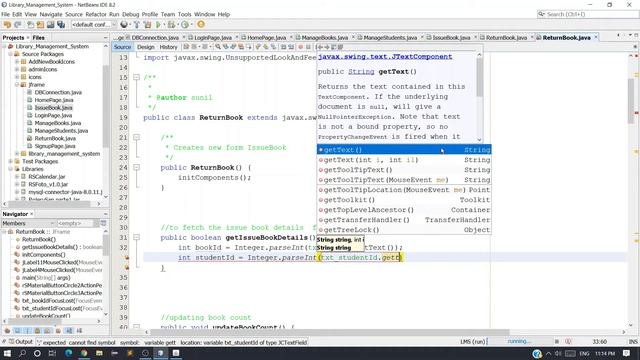
Task: Follow javax.swing.text.JTextComponent link in javadoc
Action: [x=385, y=57]
